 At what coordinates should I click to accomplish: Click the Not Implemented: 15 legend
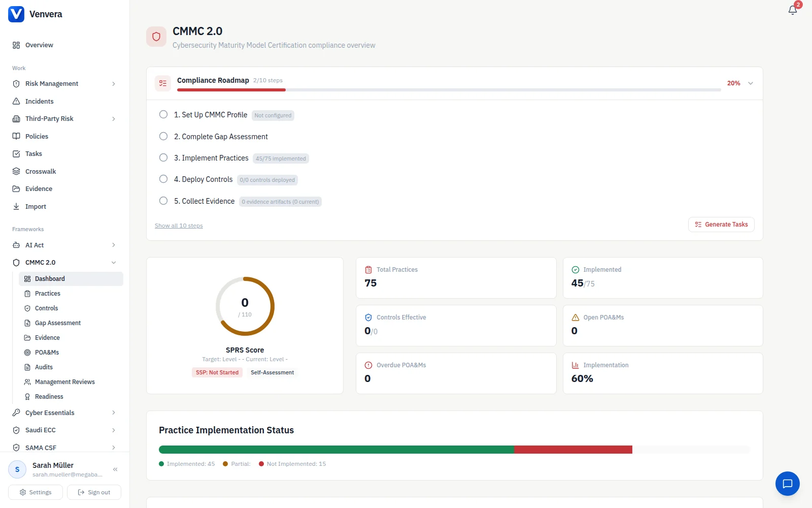point(292,464)
